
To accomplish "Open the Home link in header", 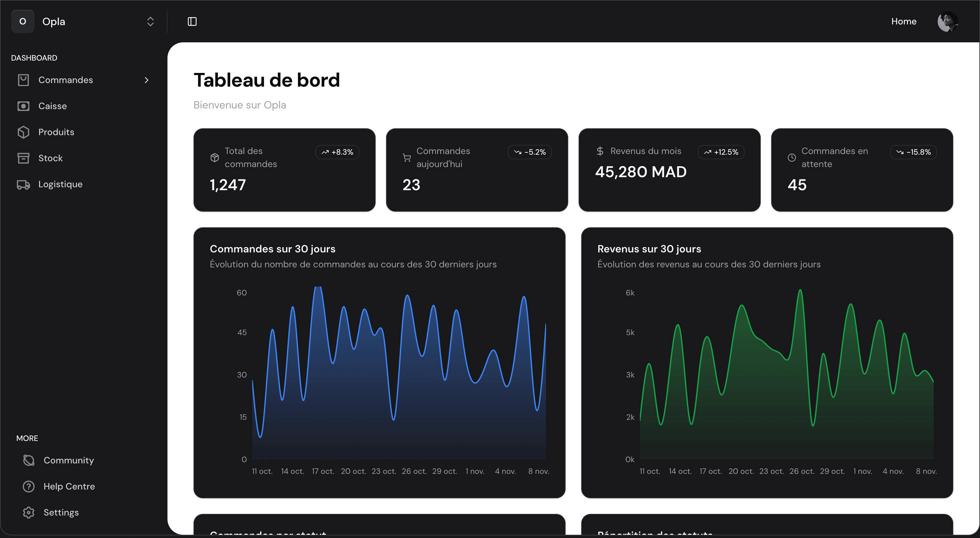I will [903, 22].
